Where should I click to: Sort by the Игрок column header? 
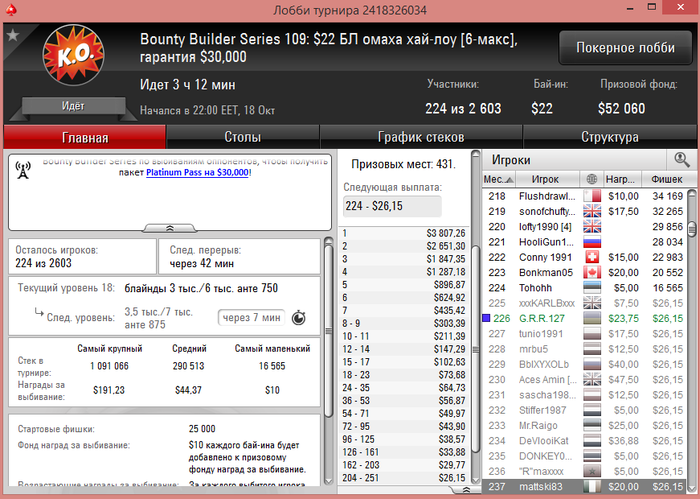(x=547, y=179)
